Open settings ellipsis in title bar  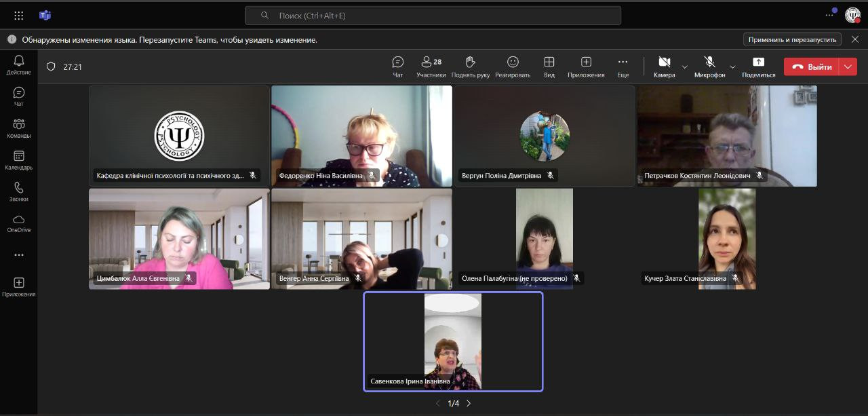pos(829,14)
